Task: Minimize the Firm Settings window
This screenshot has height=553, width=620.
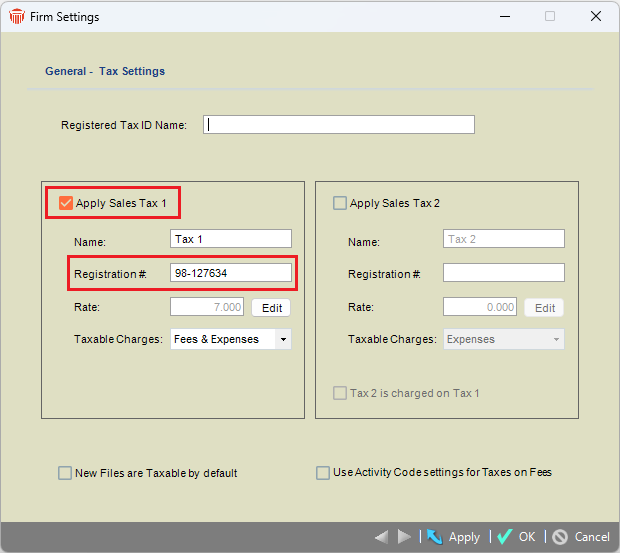Action: click(505, 17)
